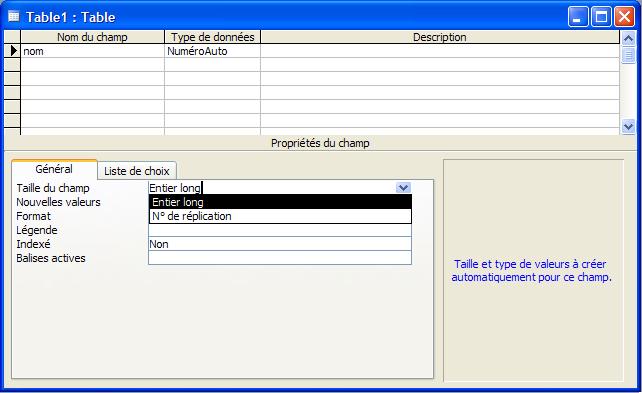The height and width of the screenshot is (393, 642).
Task: Click the scrollbar down arrow
Action: point(628,126)
